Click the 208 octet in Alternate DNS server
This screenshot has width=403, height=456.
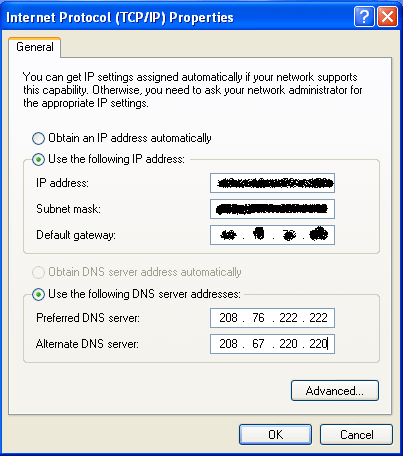point(228,344)
